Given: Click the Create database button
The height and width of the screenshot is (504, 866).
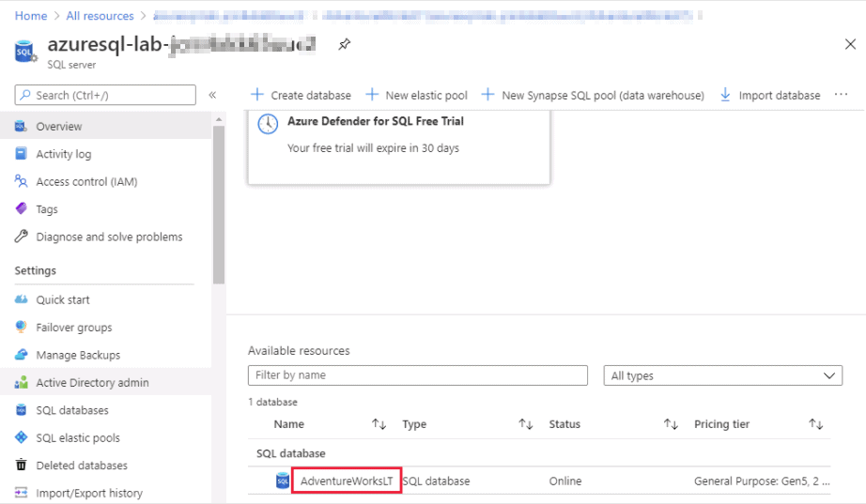Looking at the screenshot, I should tap(301, 95).
